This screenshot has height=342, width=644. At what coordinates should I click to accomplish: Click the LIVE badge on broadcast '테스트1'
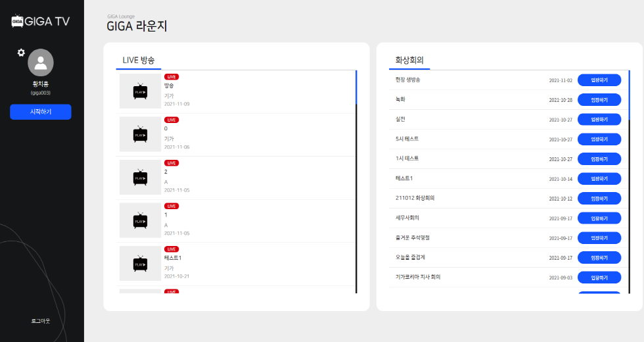coord(172,249)
